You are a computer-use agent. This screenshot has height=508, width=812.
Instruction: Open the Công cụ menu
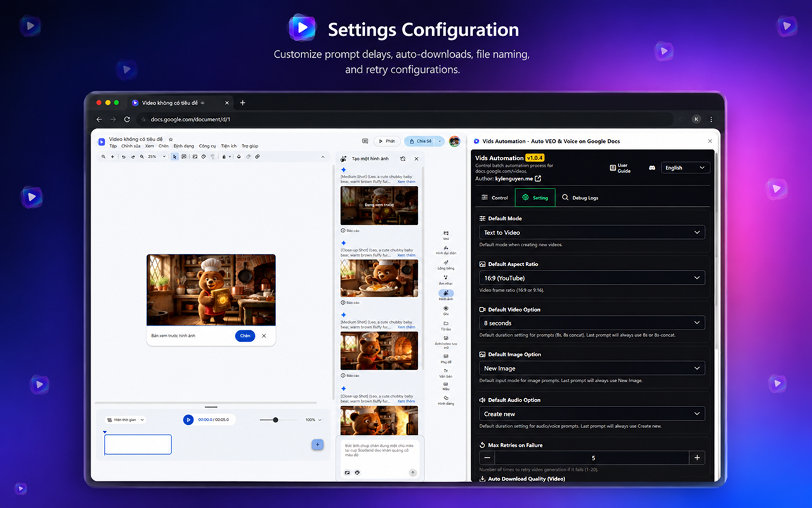[x=207, y=146]
